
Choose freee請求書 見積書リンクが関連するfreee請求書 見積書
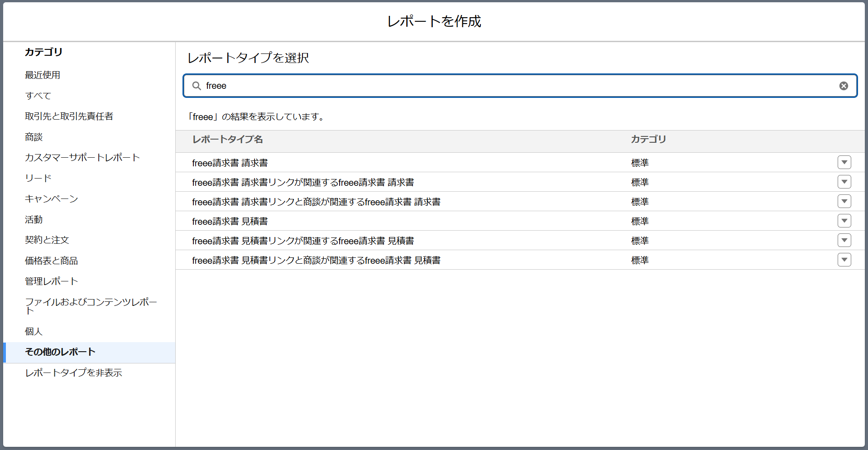pyautogui.click(x=303, y=241)
